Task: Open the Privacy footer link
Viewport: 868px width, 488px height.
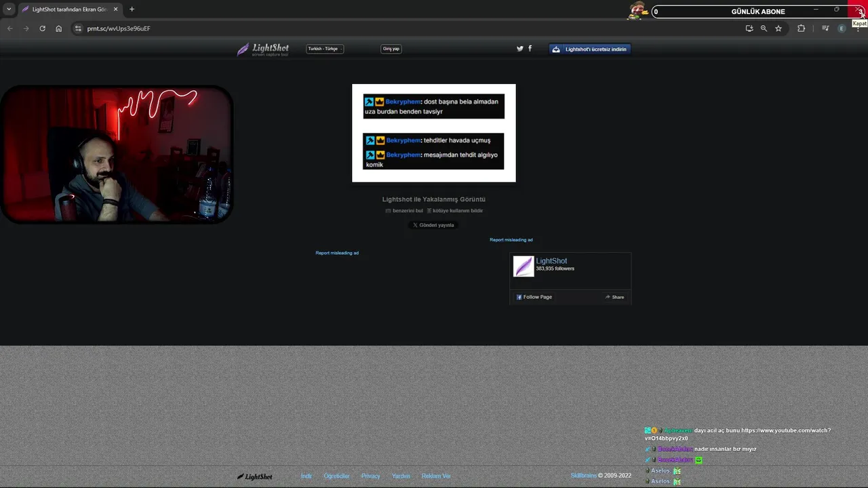Action: (371, 476)
